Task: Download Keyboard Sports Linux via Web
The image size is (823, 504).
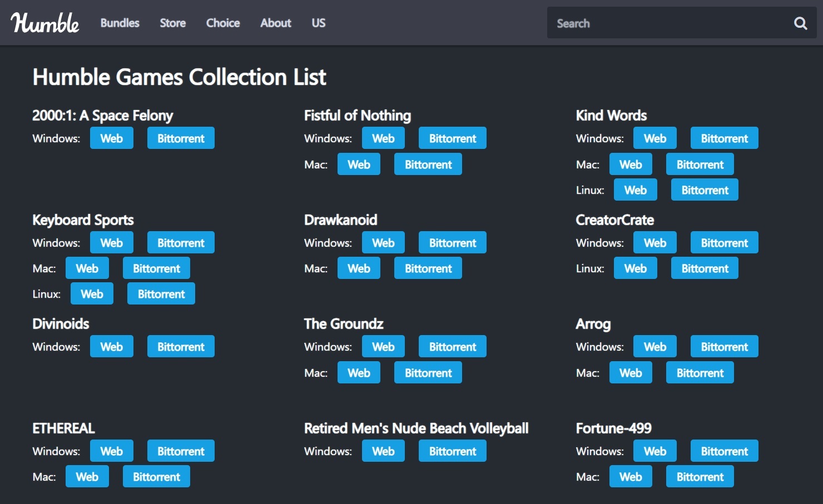Action: (92, 294)
